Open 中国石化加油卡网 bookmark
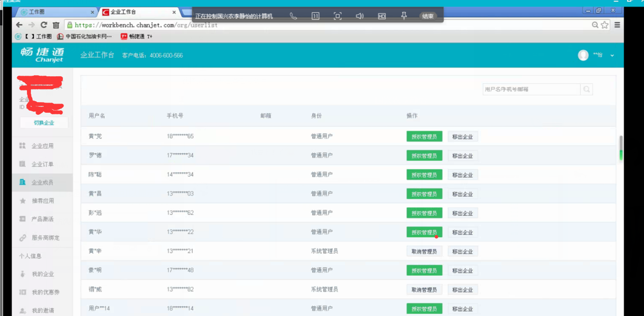The image size is (644, 316). [85, 37]
